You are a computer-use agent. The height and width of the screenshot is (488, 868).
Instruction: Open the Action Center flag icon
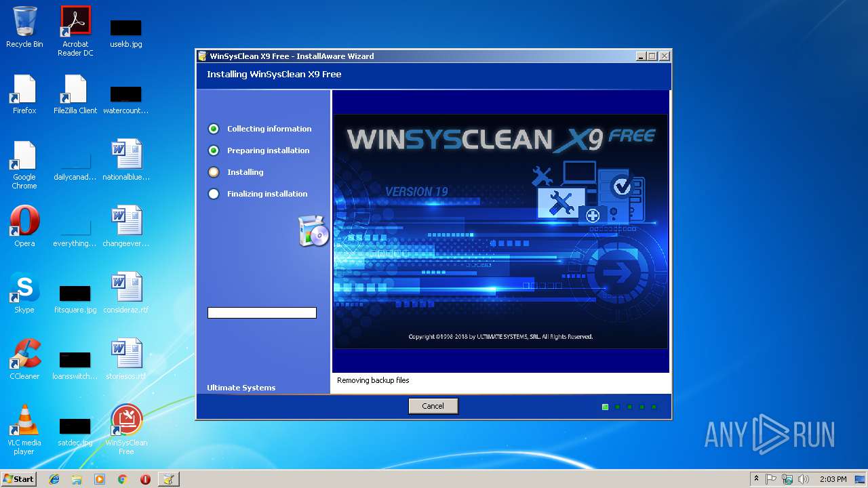tap(771, 479)
